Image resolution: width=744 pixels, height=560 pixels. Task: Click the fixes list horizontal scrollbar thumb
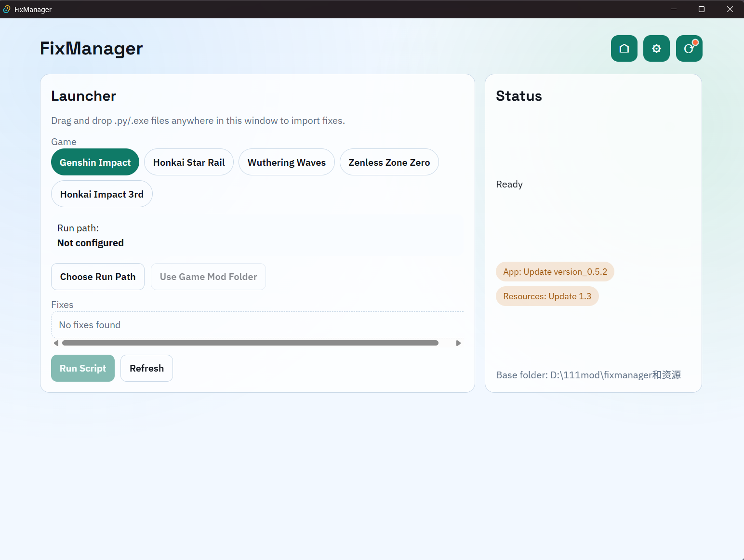point(250,343)
